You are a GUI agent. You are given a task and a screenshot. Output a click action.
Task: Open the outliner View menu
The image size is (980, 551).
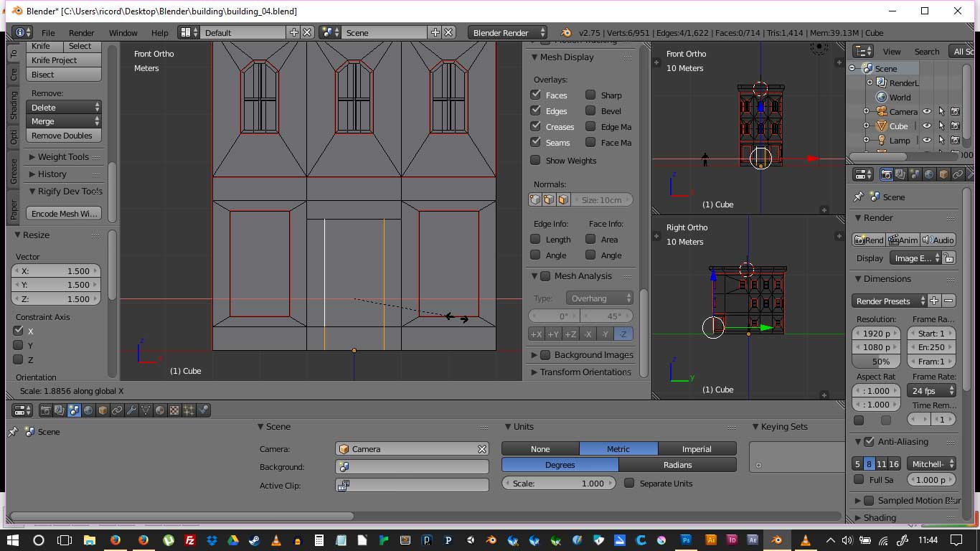point(892,52)
